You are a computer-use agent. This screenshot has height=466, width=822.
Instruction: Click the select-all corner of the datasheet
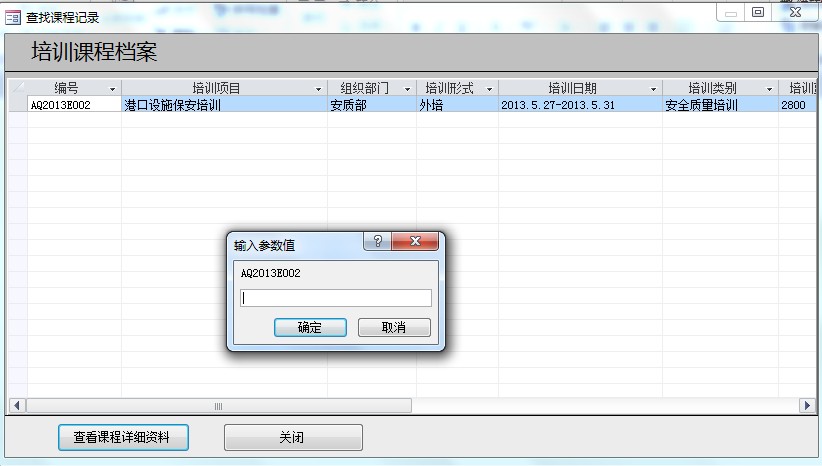click(17, 88)
